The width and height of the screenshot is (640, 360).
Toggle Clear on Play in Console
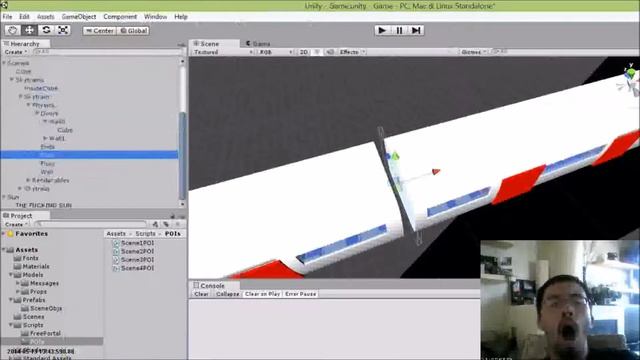(262, 294)
